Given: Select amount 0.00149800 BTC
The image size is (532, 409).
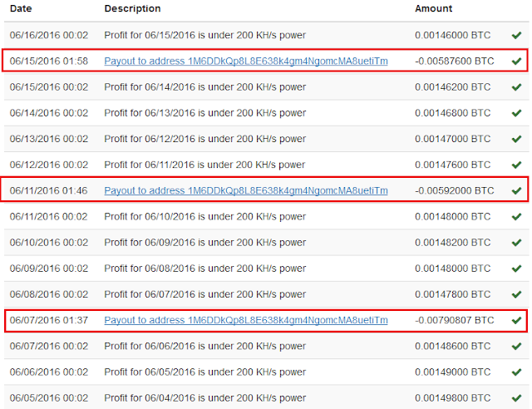Looking at the screenshot, I should [x=452, y=398].
